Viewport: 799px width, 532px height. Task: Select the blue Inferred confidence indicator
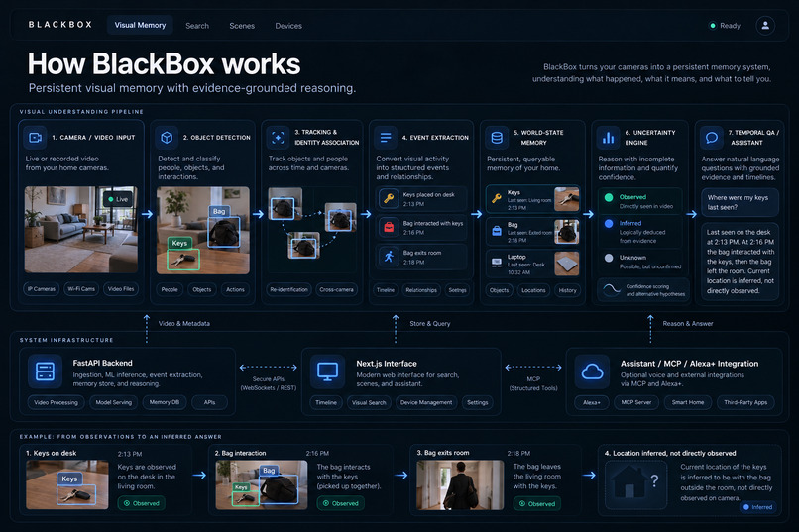coord(609,223)
